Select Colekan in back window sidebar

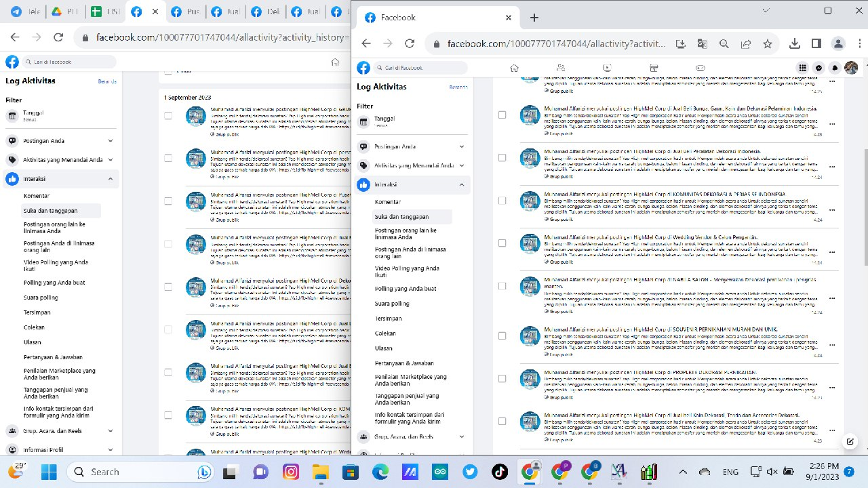tap(35, 327)
